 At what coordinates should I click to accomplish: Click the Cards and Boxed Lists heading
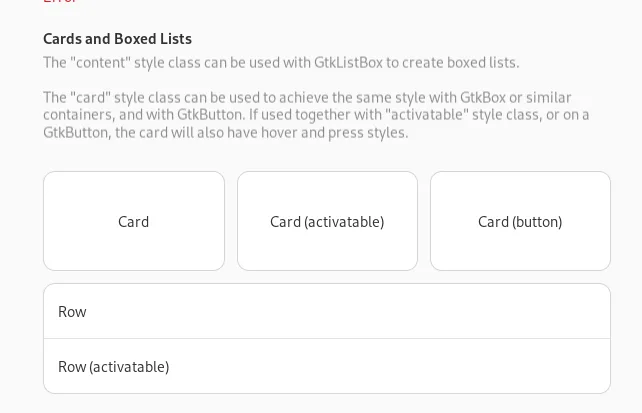[x=117, y=39]
